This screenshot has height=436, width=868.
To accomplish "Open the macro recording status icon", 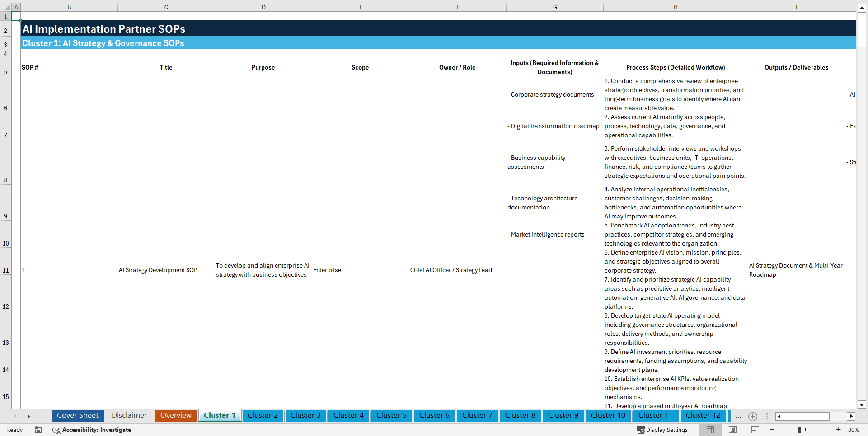I will 38,430.
